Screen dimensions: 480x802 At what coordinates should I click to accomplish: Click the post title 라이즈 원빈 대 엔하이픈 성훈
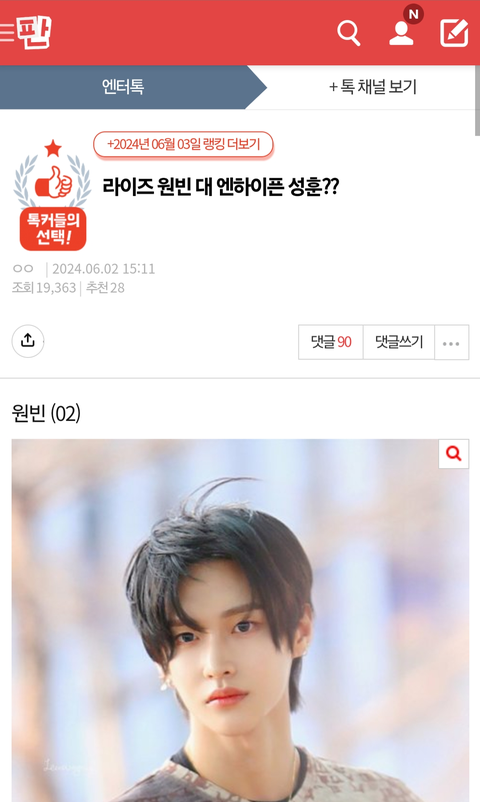[221, 187]
